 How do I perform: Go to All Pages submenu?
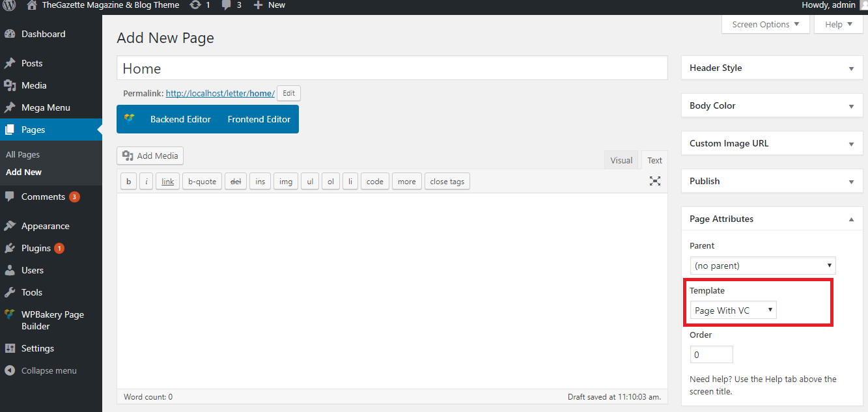click(23, 154)
